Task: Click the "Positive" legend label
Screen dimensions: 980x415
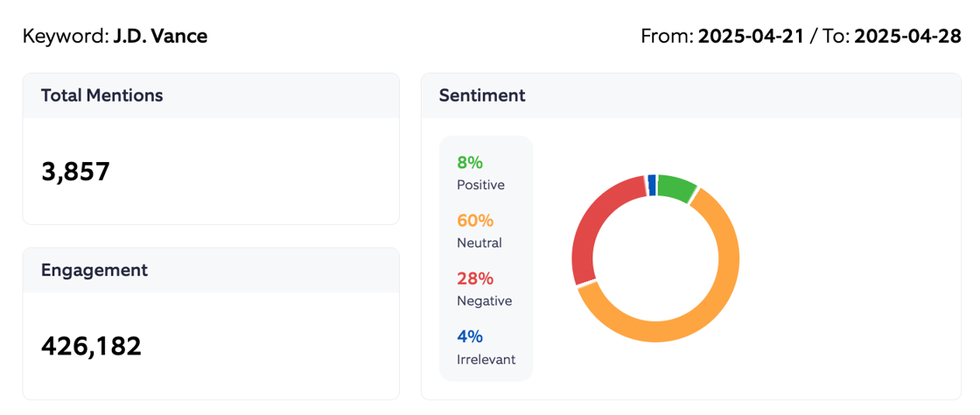Action: tap(480, 185)
